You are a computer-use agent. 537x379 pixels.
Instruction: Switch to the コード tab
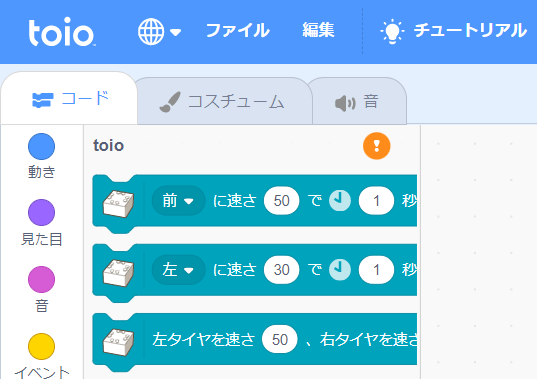(69, 98)
